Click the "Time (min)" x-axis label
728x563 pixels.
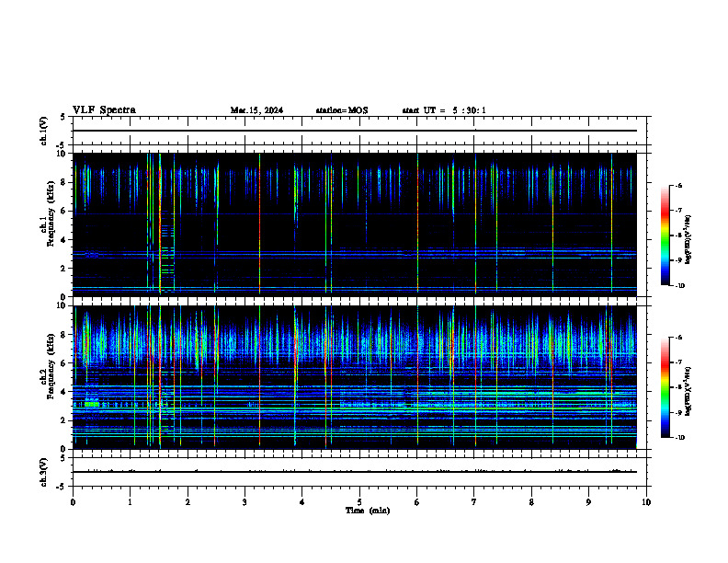[368, 511]
